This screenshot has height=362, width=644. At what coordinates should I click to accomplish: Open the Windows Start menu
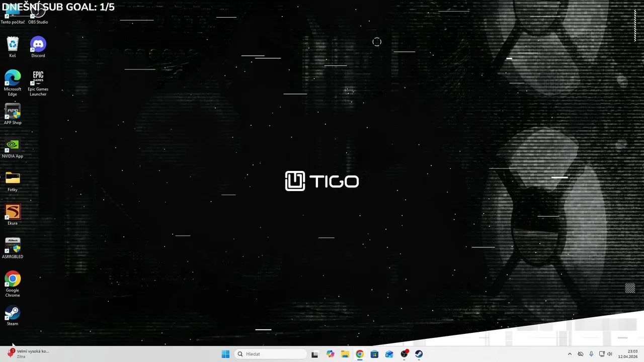(x=225, y=354)
